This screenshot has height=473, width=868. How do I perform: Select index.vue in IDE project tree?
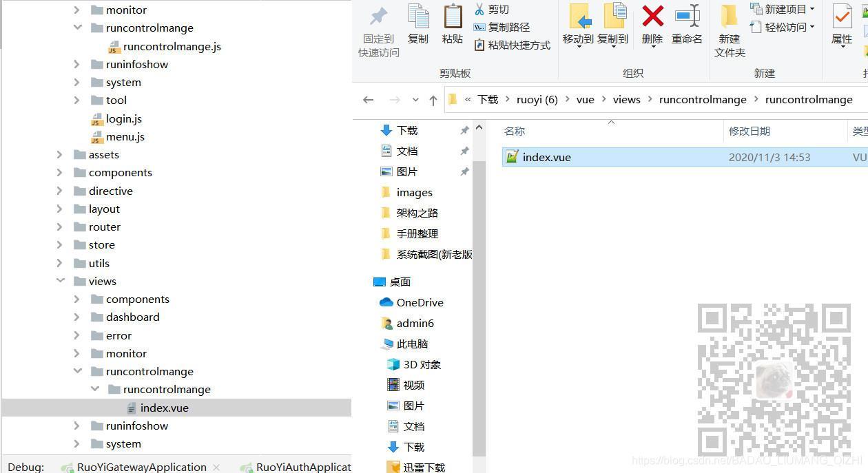[165, 408]
